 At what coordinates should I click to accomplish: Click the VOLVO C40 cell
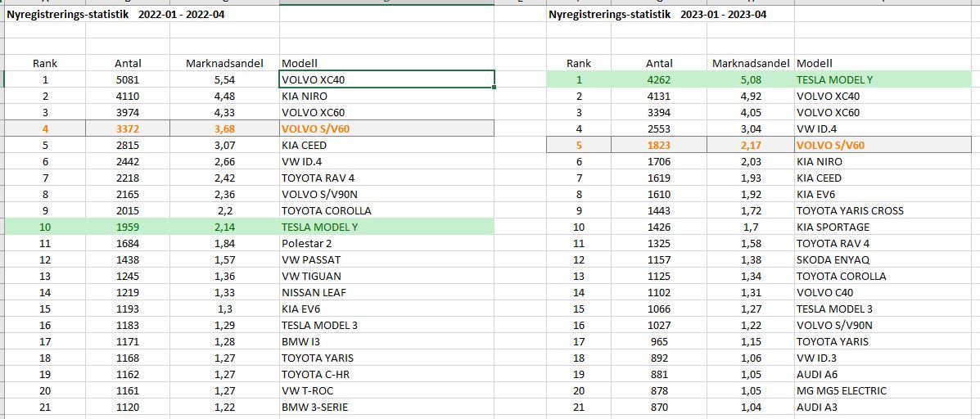click(883, 292)
